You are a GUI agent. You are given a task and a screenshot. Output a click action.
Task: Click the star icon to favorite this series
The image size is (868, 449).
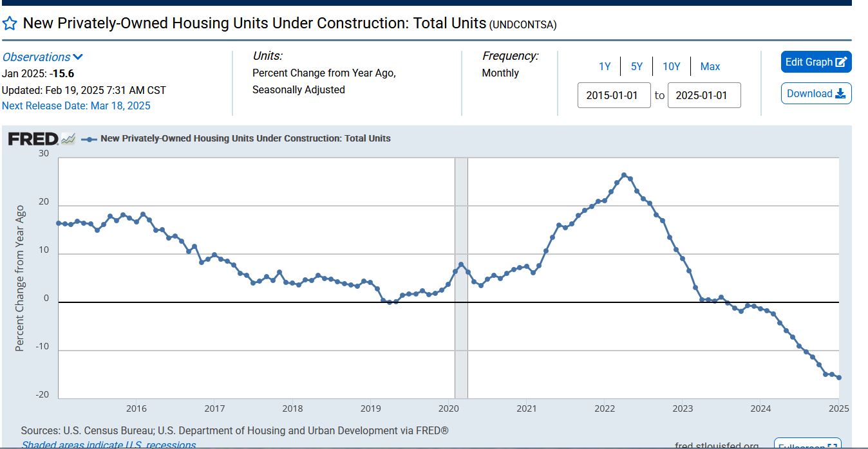(10, 24)
